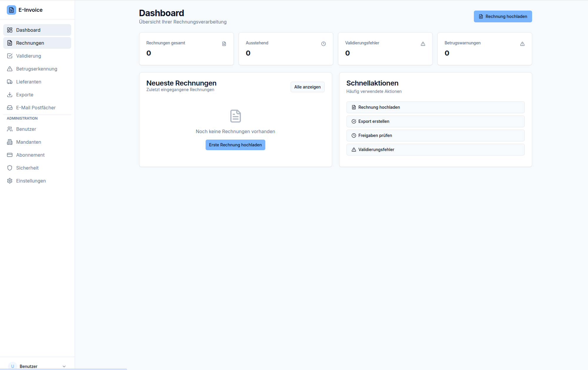Screen dimensions: 588x370
Task: Click the Alle anzeigen button
Action: 307,87
